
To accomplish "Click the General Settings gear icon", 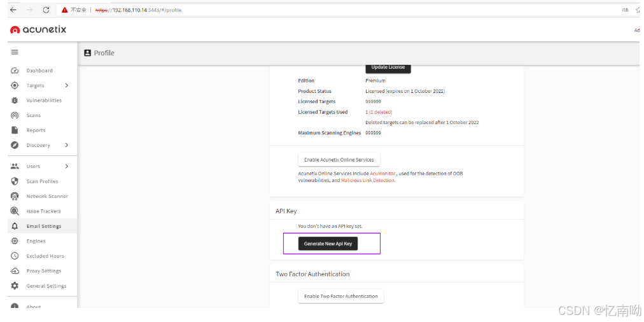I will pyautogui.click(x=15, y=286).
